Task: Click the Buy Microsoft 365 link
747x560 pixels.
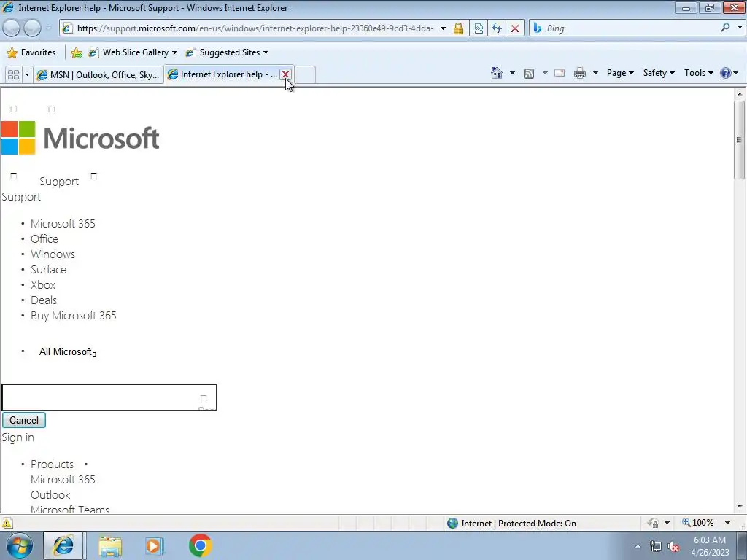Action: pos(74,315)
